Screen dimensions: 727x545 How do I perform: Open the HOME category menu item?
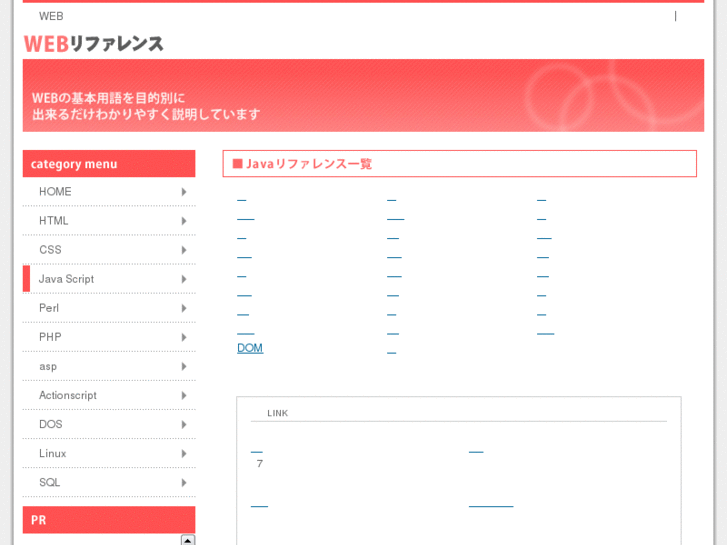(x=109, y=192)
